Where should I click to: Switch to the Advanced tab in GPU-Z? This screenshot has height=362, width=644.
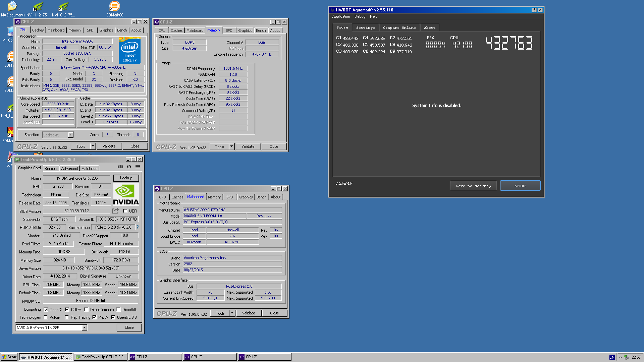tap(69, 169)
